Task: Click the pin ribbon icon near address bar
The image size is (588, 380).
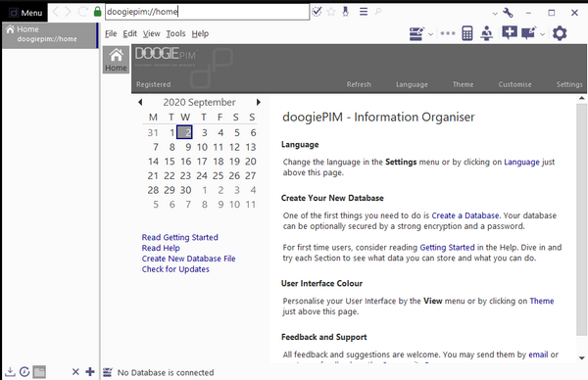Action: click(345, 12)
